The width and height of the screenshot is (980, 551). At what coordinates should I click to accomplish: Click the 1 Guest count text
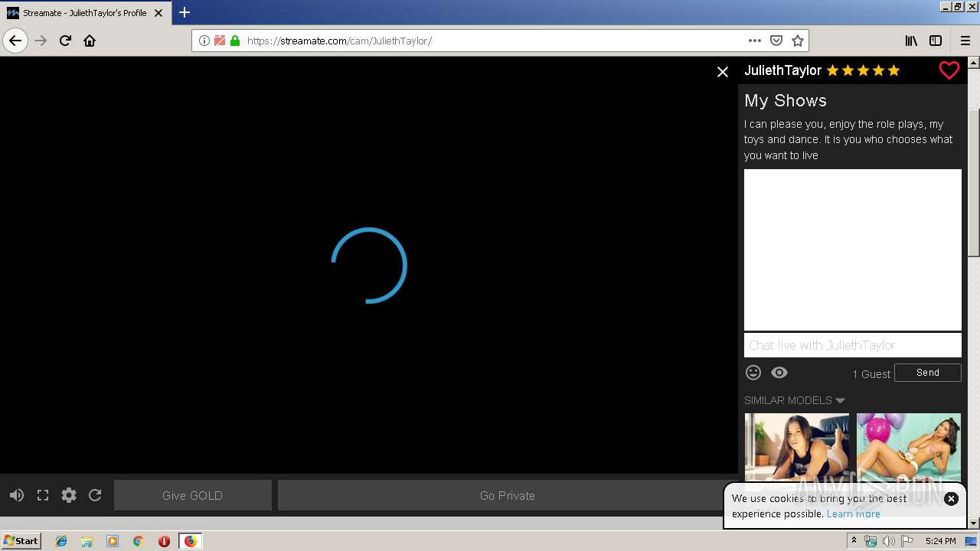(871, 374)
